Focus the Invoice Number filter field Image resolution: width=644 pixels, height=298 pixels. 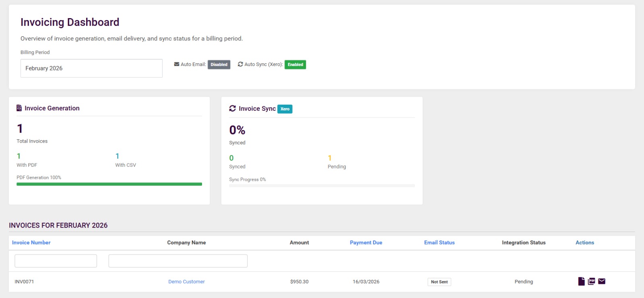tap(56, 261)
